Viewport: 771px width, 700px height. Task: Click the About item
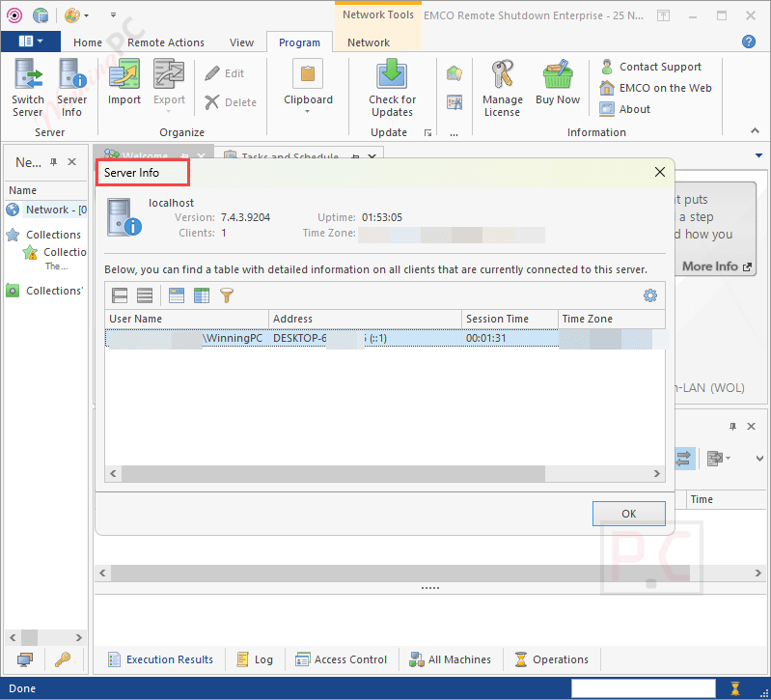[625, 109]
